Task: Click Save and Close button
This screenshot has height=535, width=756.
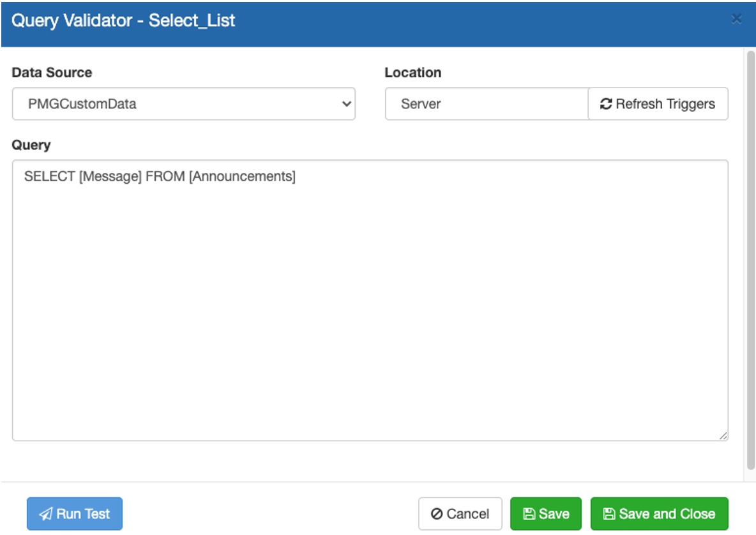Action: click(659, 514)
